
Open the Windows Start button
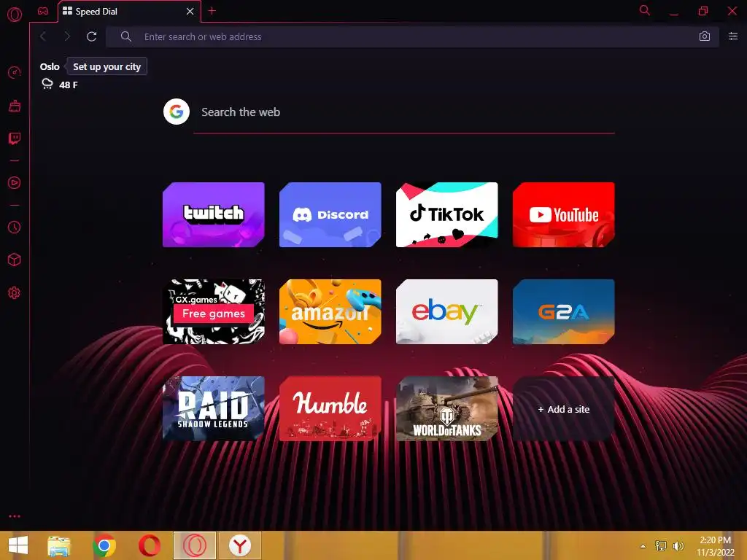18,545
